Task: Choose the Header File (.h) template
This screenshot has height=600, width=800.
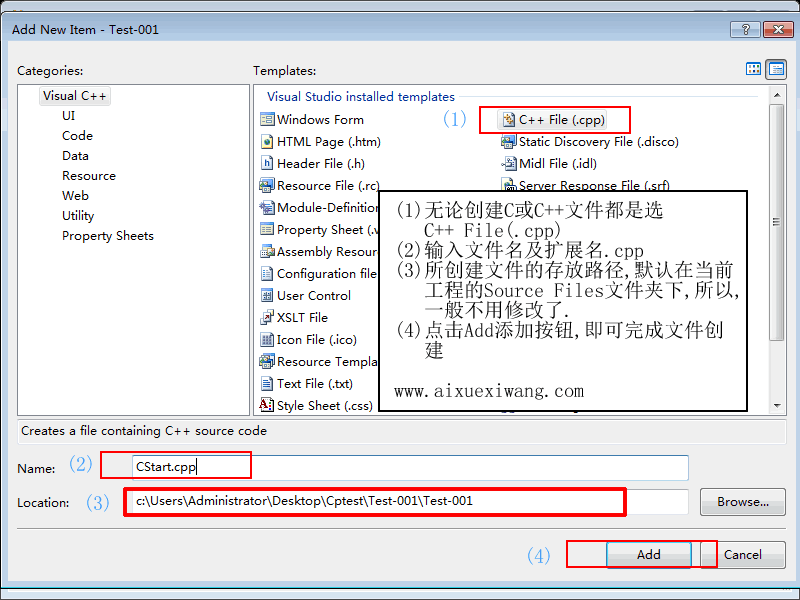Action: [320, 164]
